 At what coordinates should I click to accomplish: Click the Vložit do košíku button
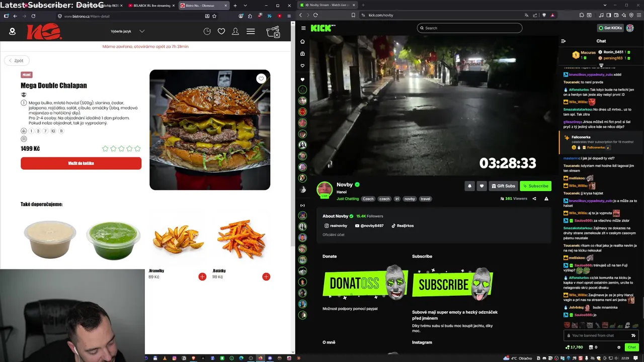(x=81, y=163)
